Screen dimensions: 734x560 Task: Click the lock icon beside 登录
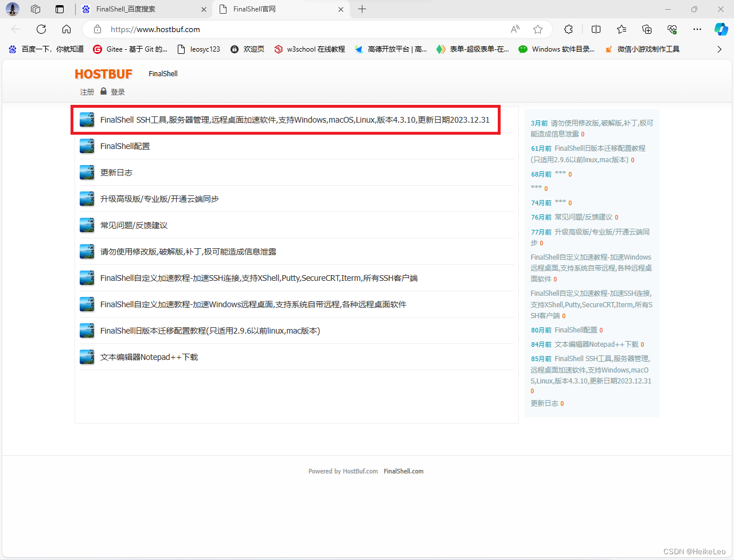click(x=103, y=91)
